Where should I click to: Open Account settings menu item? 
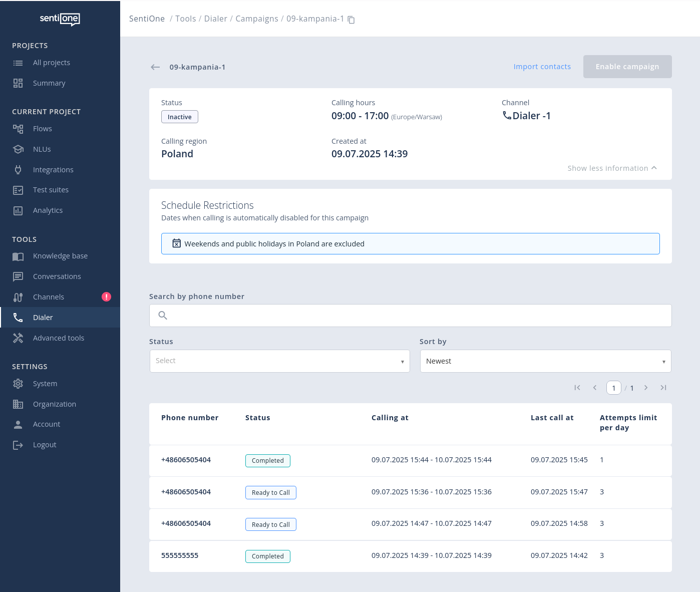tap(47, 424)
